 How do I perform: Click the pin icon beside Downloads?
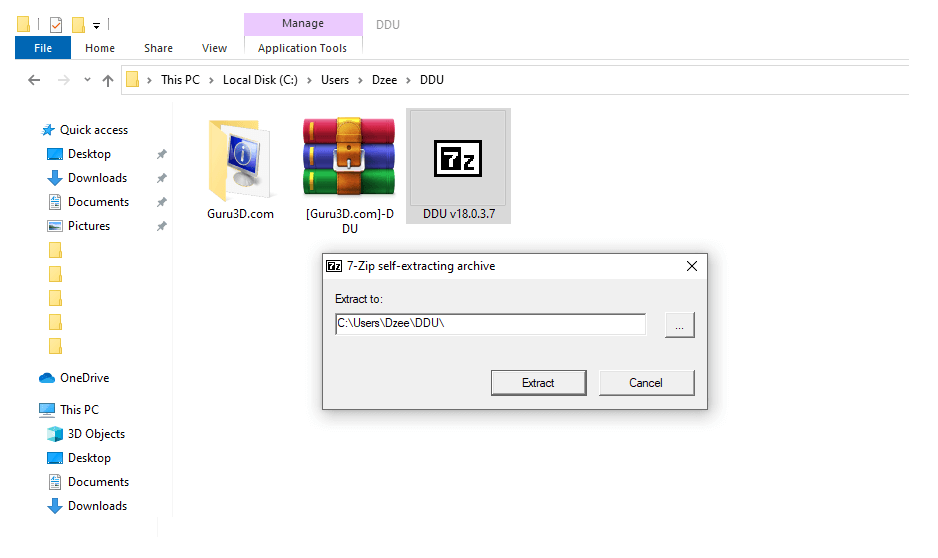click(162, 178)
